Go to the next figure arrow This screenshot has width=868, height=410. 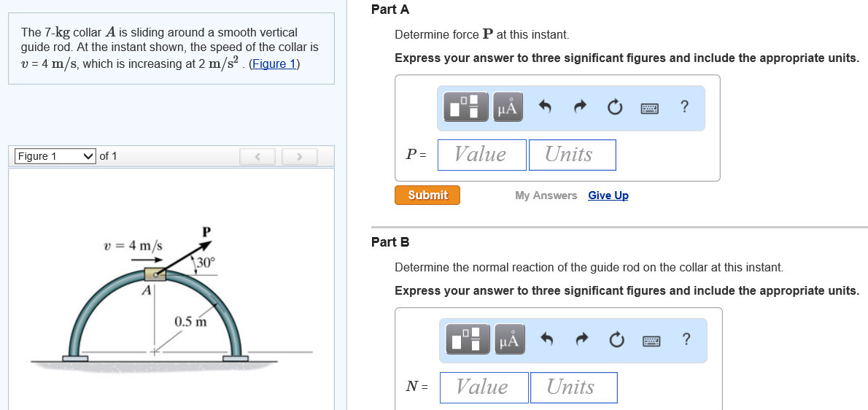pyautogui.click(x=298, y=156)
